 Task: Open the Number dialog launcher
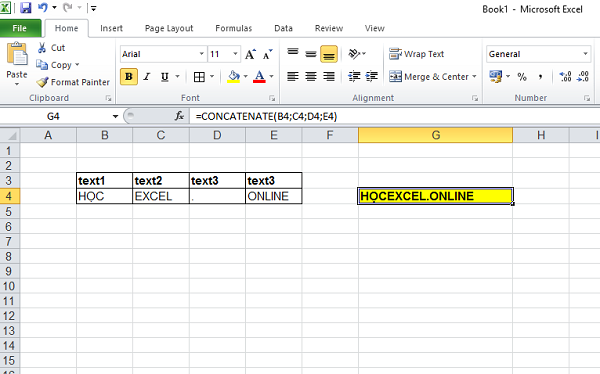coord(587,98)
